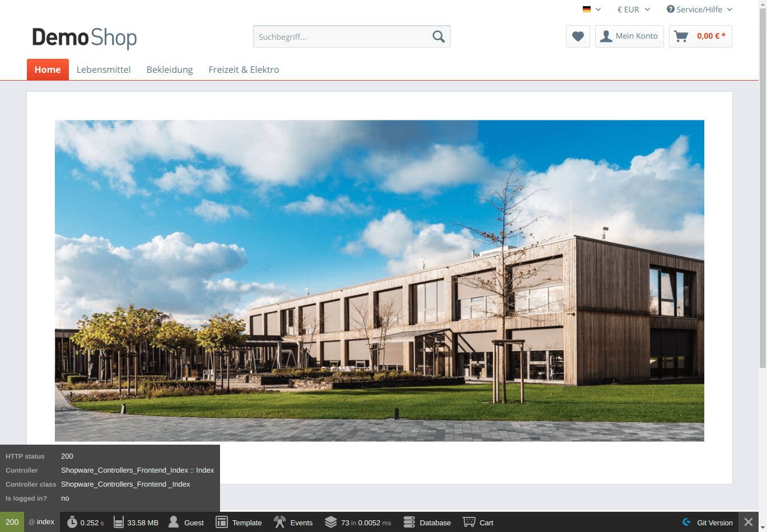Image resolution: width=767 pixels, height=532 pixels.
Task: Click the Demo Shop logo
Action: (85, 38)
